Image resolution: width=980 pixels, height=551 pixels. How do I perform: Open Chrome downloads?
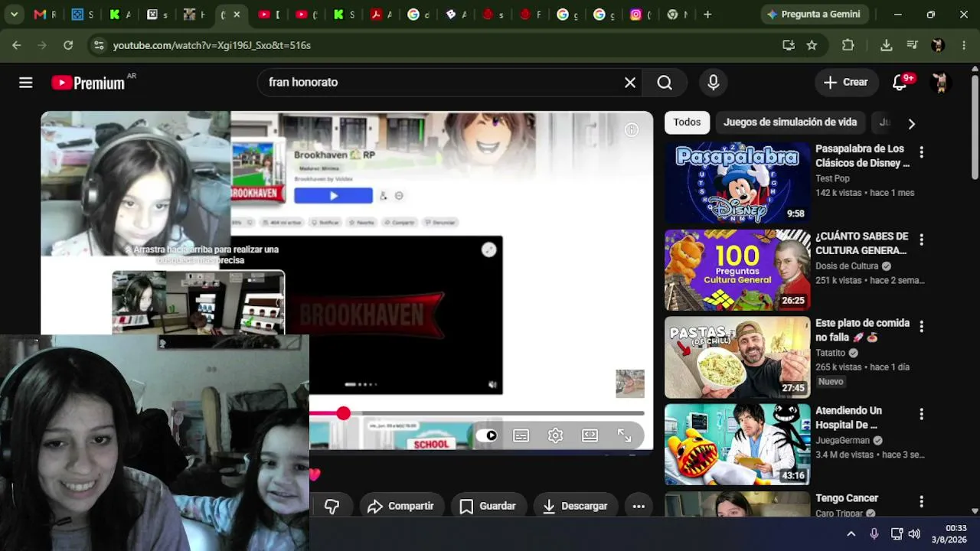886,45
